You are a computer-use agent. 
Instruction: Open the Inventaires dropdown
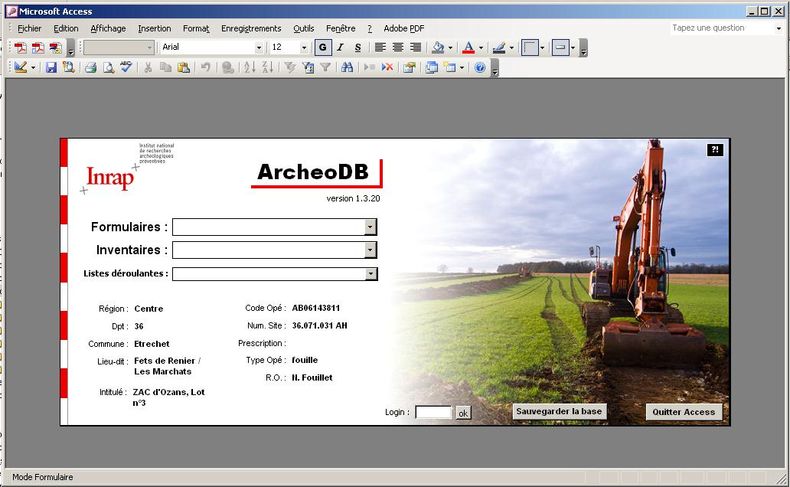[x=370, y=250]
